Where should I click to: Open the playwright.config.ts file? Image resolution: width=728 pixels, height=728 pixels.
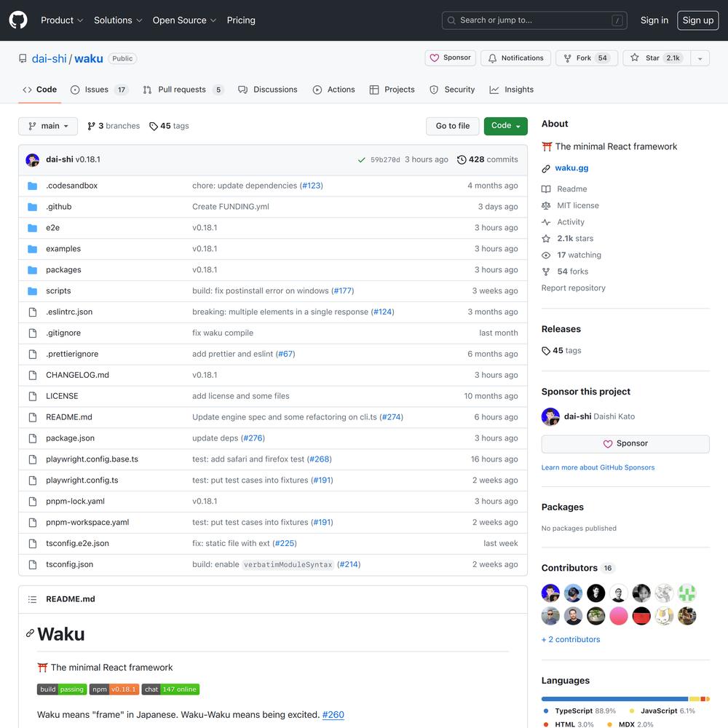[x=82, y=480]
